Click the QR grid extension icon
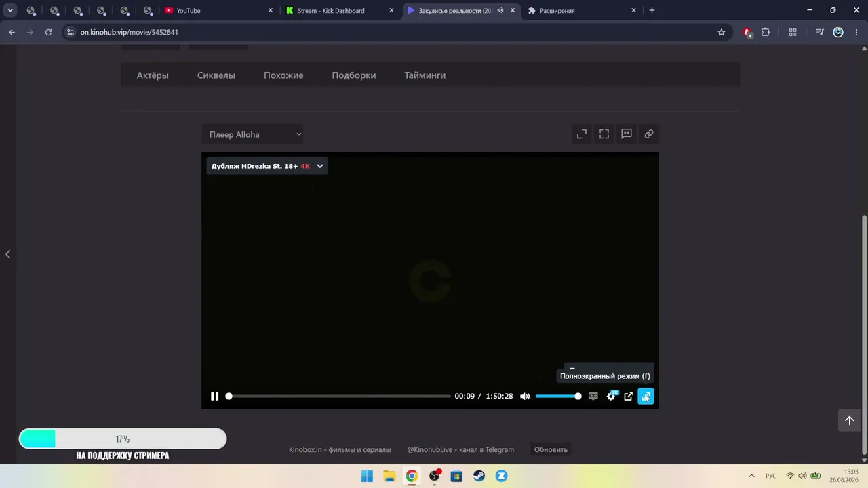 point(793,32)
